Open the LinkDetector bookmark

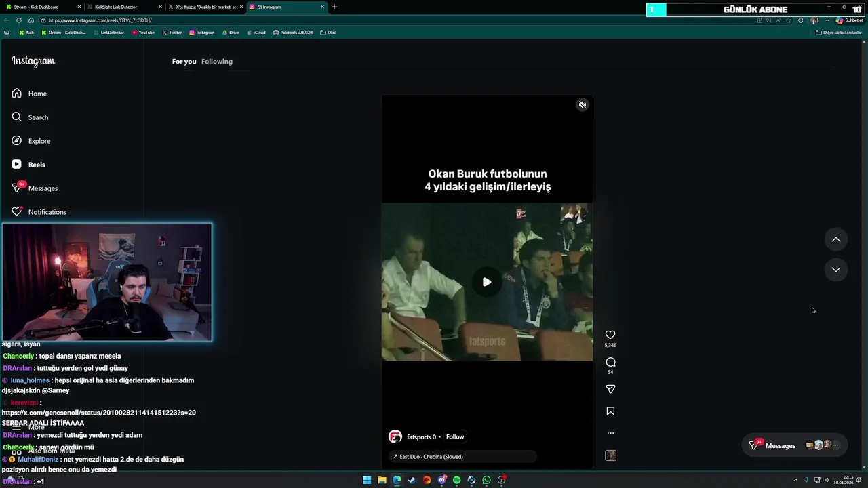click(x=108, y=33)
